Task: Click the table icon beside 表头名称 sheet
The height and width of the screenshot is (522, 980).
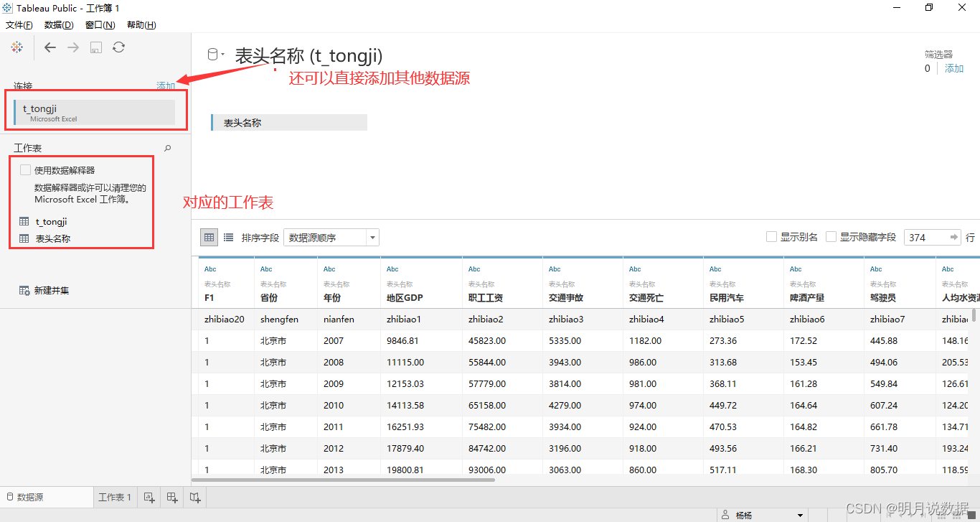Action: [x=24, y=238]
